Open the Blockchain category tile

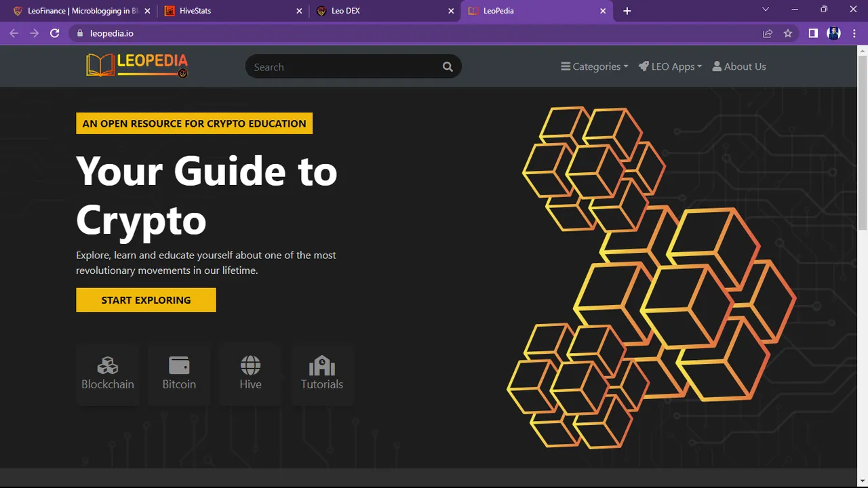tap(108, 374)
